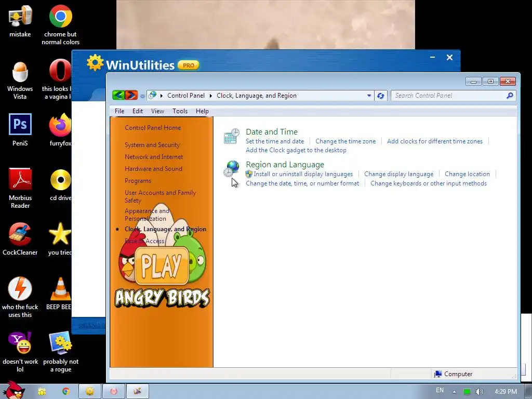532x399 pixels.
Task: Open the lightning bolt 'who uses this' icon
Action: click(20, 289)
